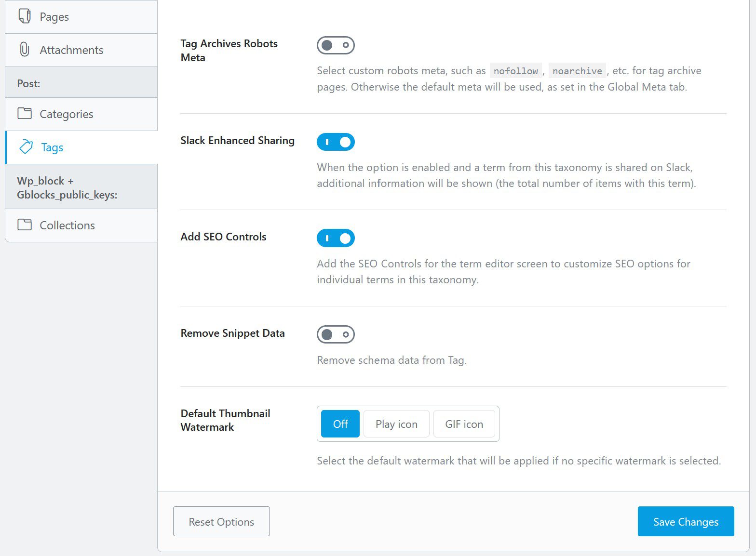This screenshot has width=756, height=556.
Task: Choose the Play icon watermark option
Action: [396, 424]
